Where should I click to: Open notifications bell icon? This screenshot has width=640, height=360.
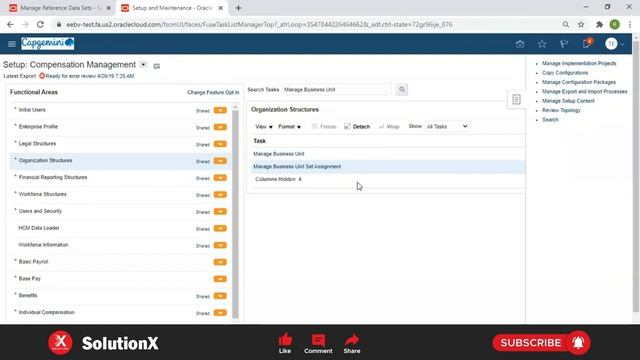(x=587, y=43)
